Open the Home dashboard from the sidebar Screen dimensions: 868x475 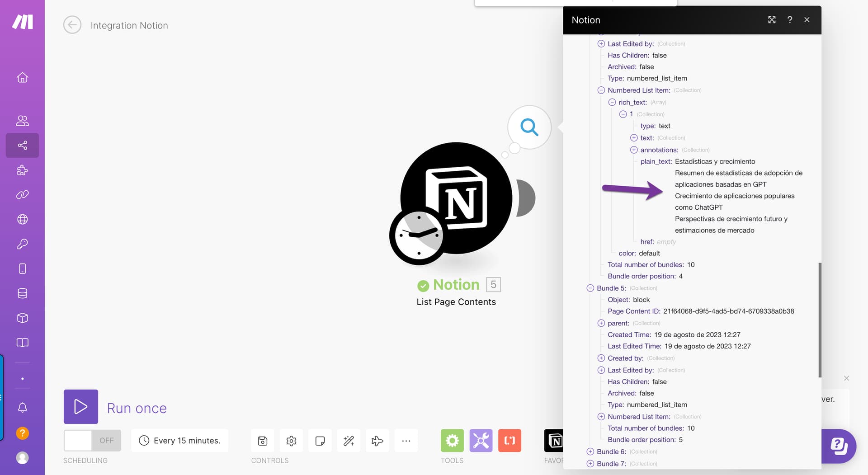pyautogui.click(x=22, y=78)
